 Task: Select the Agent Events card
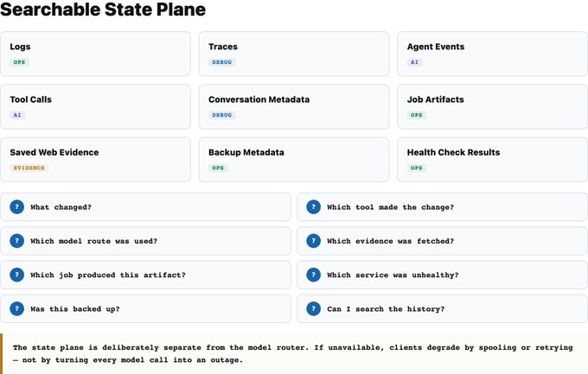tap(492, 54)
